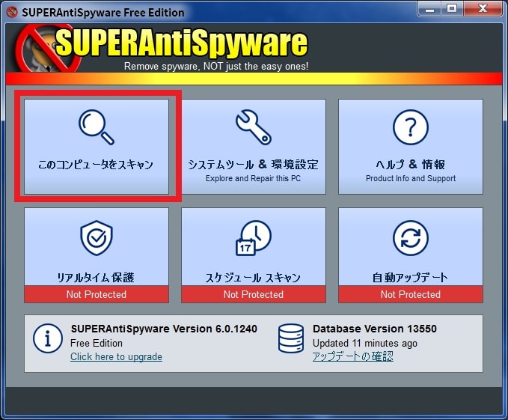508x420 pixels.
Task: Maximize the SUPERAntiSpyware window
Action: [452, 9]
